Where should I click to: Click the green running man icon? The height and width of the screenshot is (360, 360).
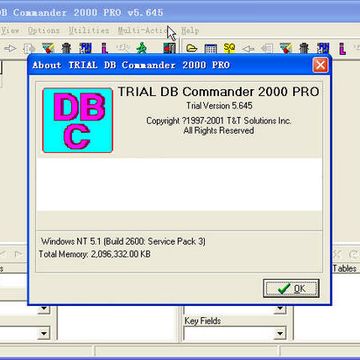[141, 49]
